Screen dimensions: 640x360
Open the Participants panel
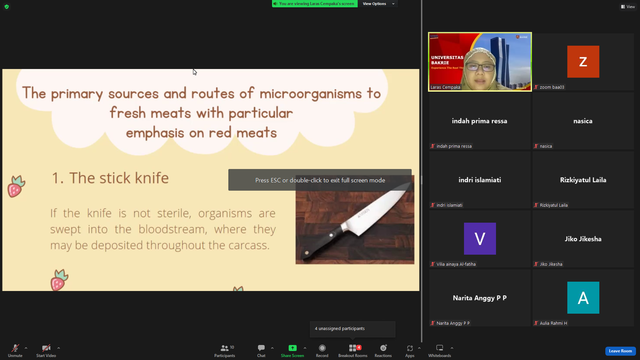[224, 350]
